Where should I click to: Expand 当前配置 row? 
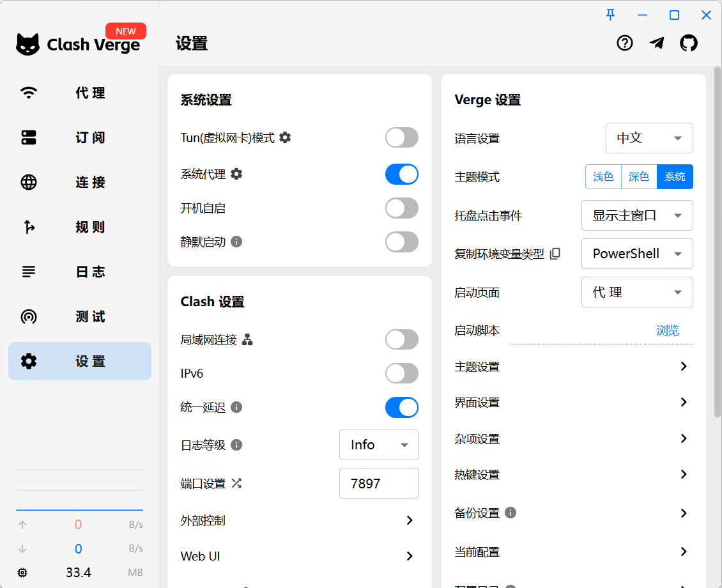(573, 552)
